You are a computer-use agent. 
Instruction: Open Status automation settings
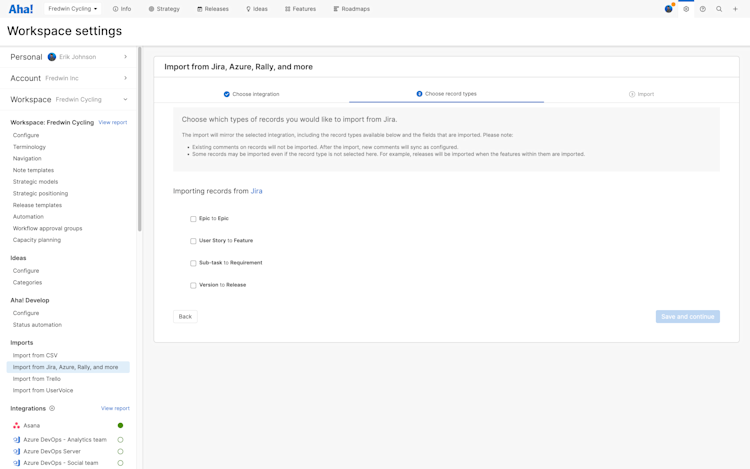37,325
